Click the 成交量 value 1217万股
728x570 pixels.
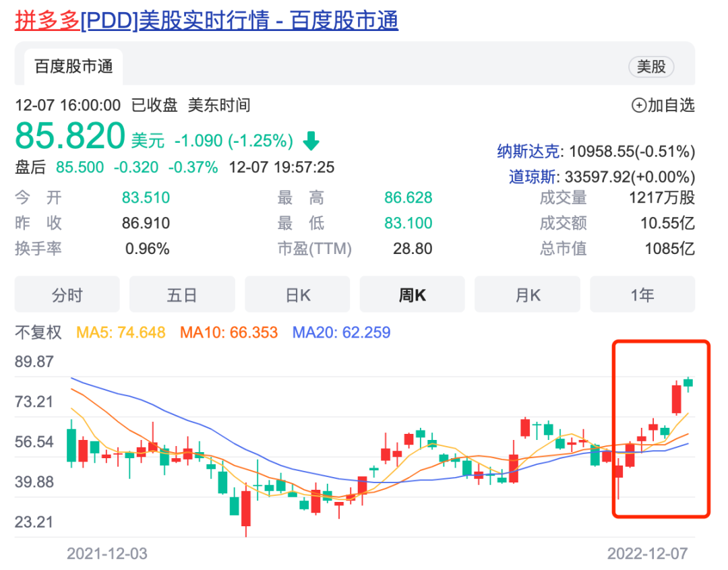[662, 197]
